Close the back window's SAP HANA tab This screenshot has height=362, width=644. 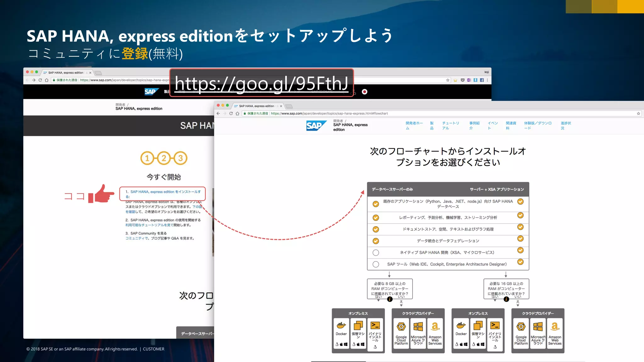(x=90, y=73)
